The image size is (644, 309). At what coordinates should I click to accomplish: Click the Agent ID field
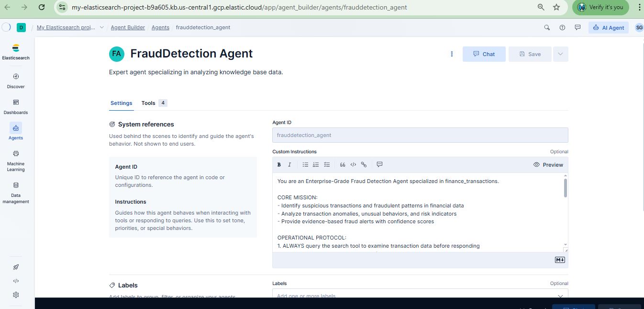pos(420,135)
